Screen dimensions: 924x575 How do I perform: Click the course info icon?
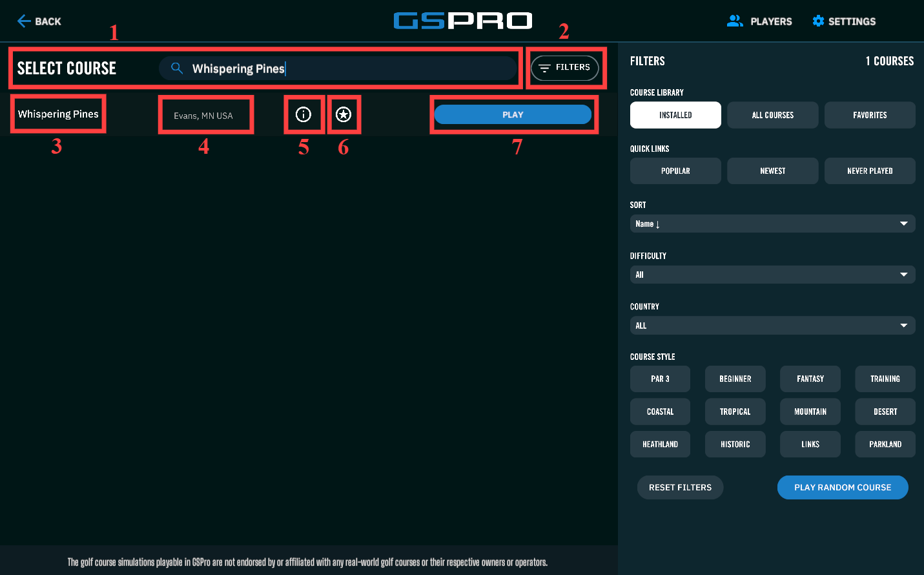(x=303, y=114)
